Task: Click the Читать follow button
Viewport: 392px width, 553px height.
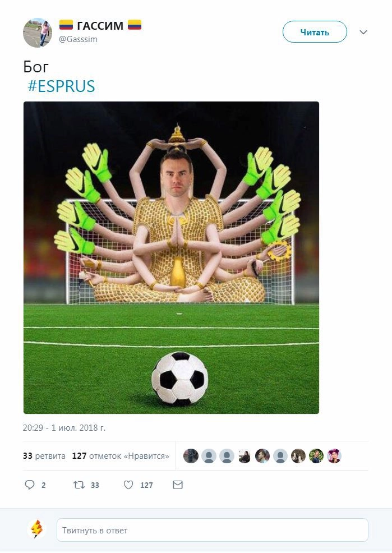Action: [315, 32]
